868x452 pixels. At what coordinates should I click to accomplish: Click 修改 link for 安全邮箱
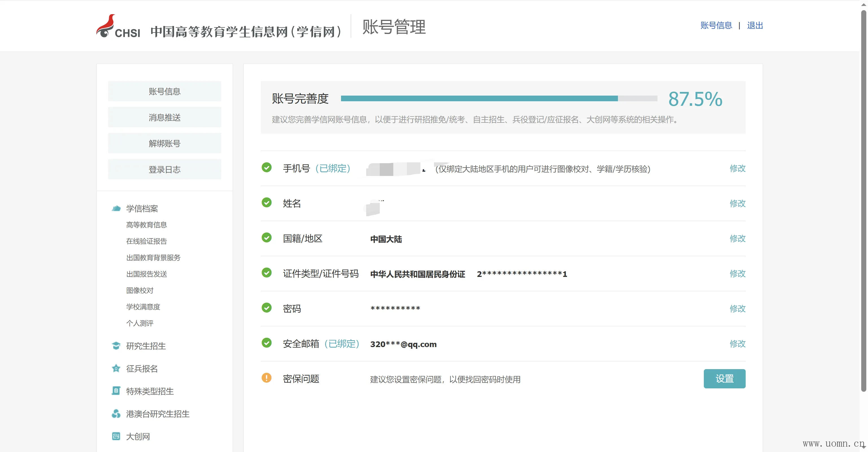point(737,344)
